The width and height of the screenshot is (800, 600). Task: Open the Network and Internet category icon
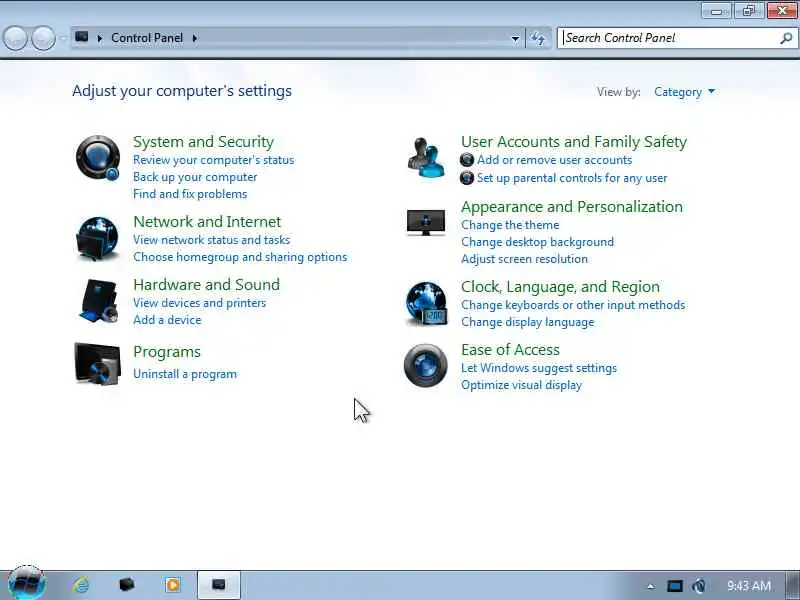tap(97, 239)
